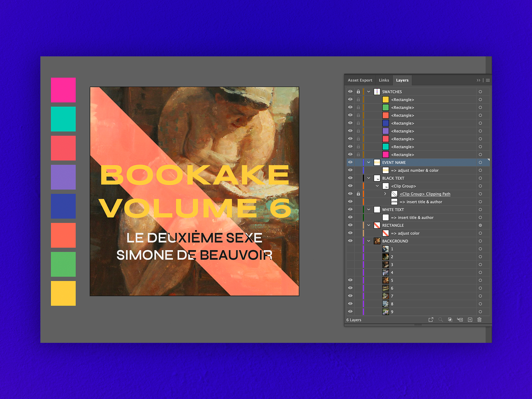Show background image layer 3
The width and height of the screenshot is (532, 399).
[350, 265]
